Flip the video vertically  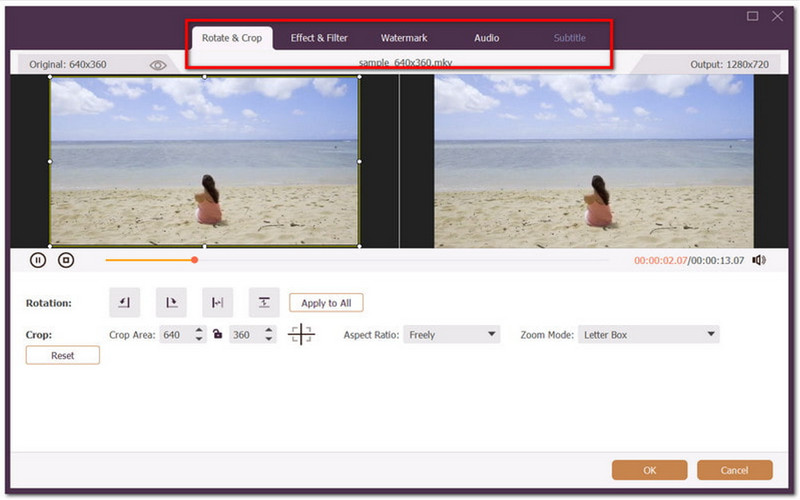[263, 302]
